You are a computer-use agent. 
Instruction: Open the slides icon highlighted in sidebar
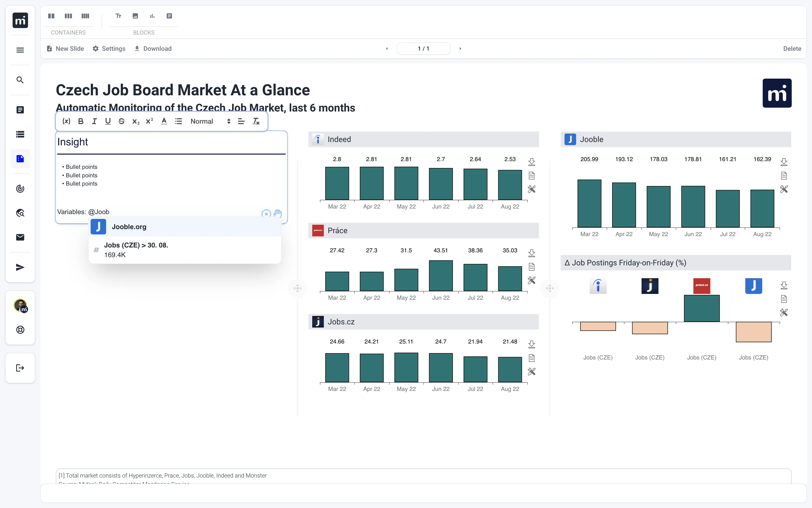pyautogui.click(x=20, y=159)
